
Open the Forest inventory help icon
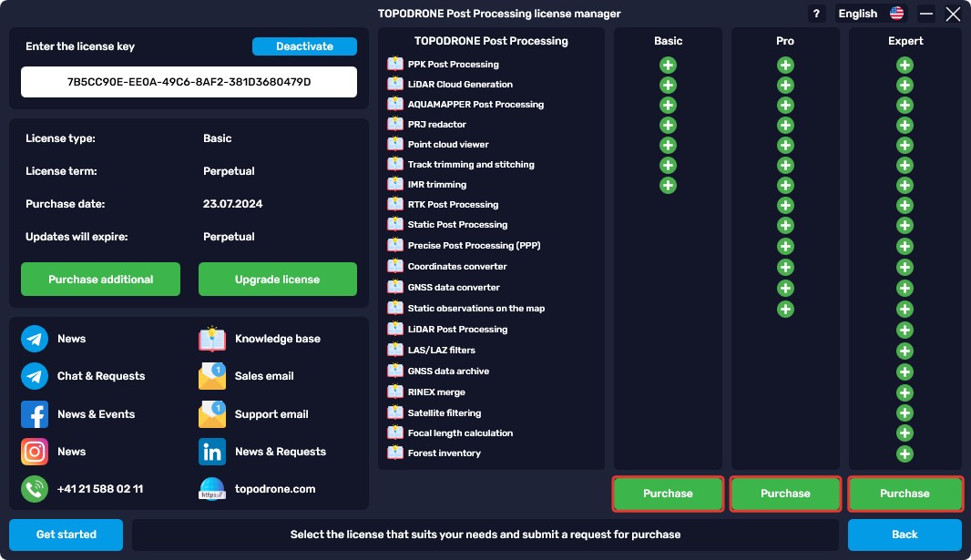pos(395,453)
